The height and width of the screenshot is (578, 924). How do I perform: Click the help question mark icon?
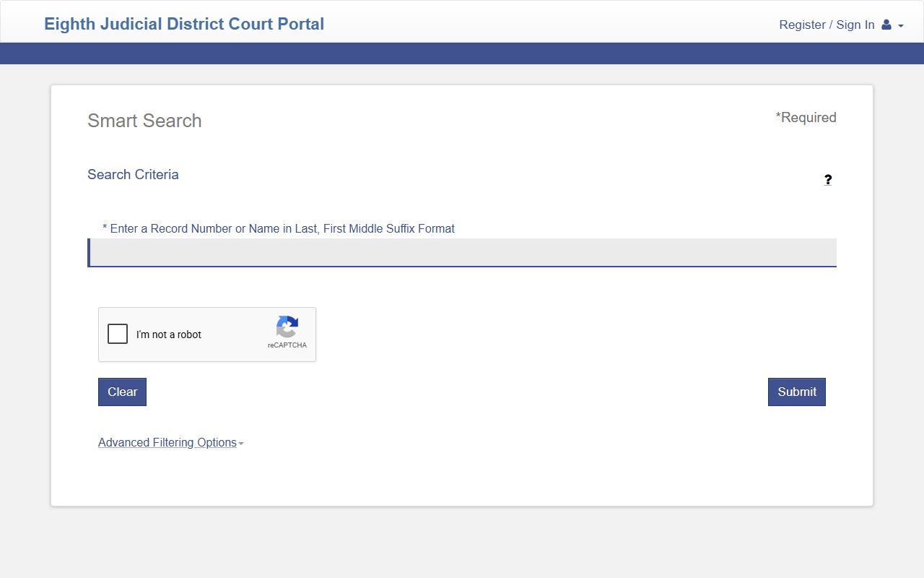click(x=828, y=180)
